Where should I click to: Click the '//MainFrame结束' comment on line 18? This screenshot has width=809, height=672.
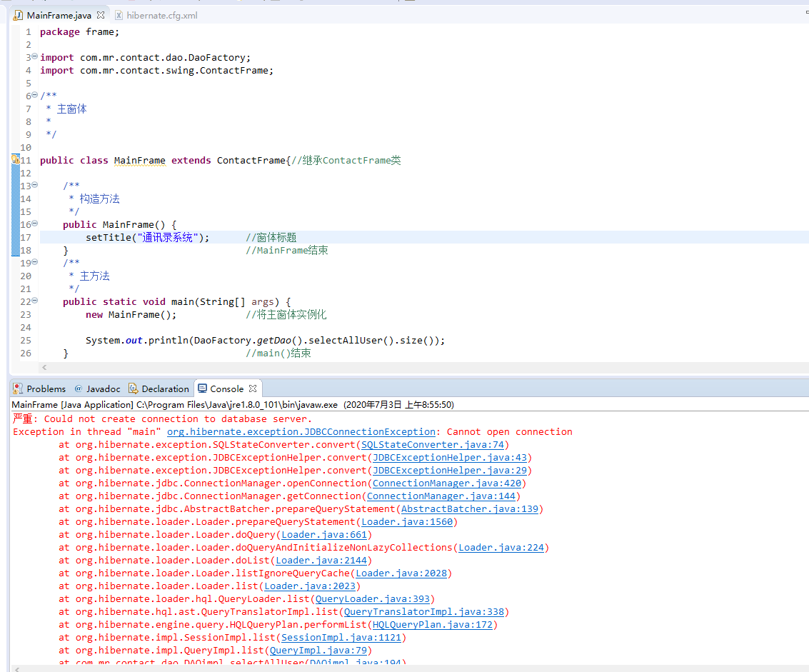click(x=287, y=251)
